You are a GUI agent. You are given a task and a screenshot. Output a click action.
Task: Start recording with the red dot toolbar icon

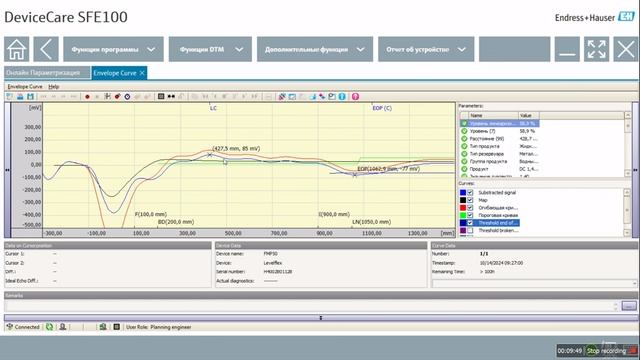(87, 97)
